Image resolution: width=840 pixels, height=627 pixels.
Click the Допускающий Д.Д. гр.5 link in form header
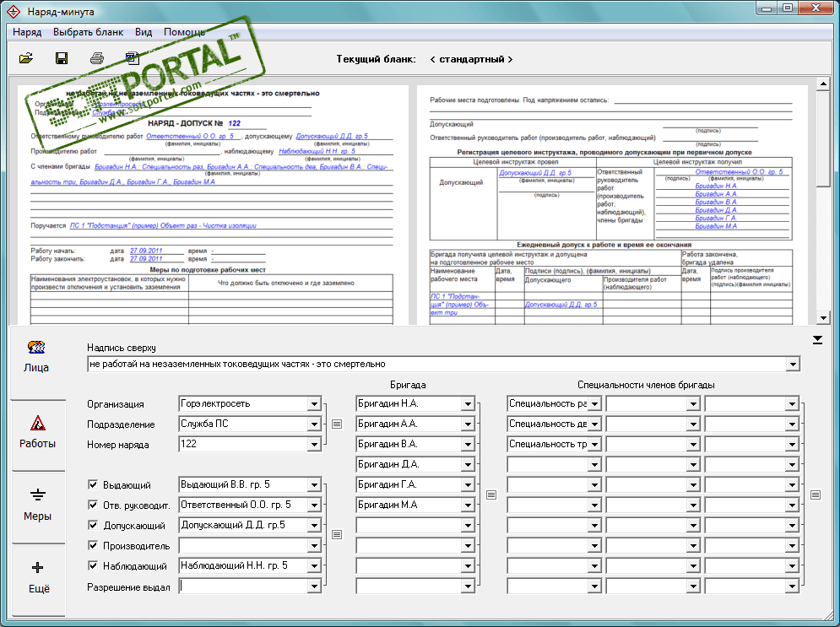332,137
